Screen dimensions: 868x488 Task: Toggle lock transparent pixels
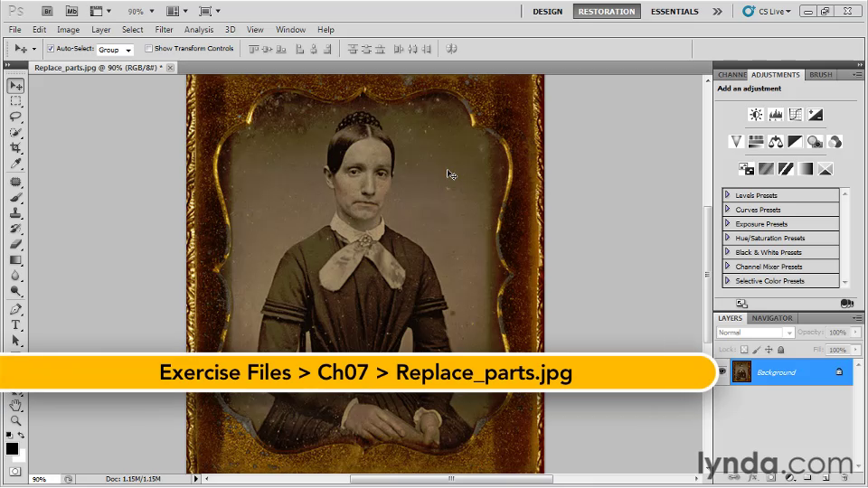click(744, 350)
